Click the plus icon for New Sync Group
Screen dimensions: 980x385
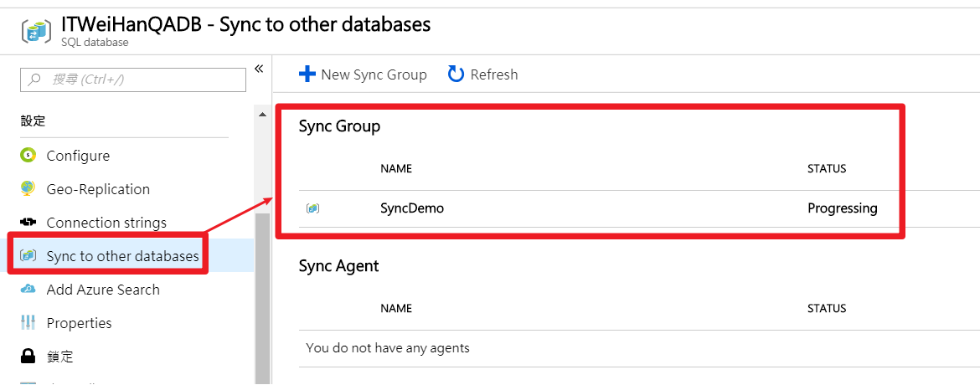[307, 74]
